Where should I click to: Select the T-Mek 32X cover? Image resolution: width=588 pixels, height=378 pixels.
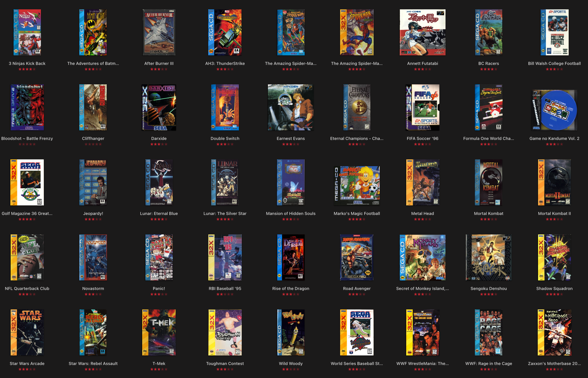point(159,332)
